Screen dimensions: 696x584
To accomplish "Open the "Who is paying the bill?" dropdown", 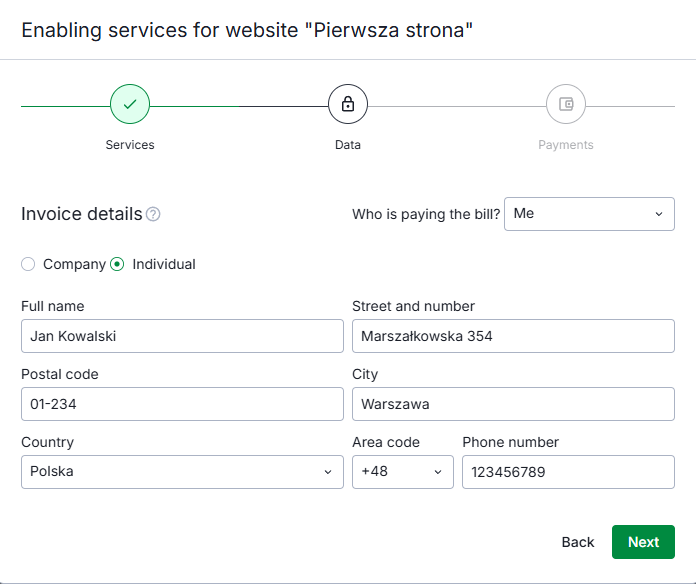I will [589, 214].
